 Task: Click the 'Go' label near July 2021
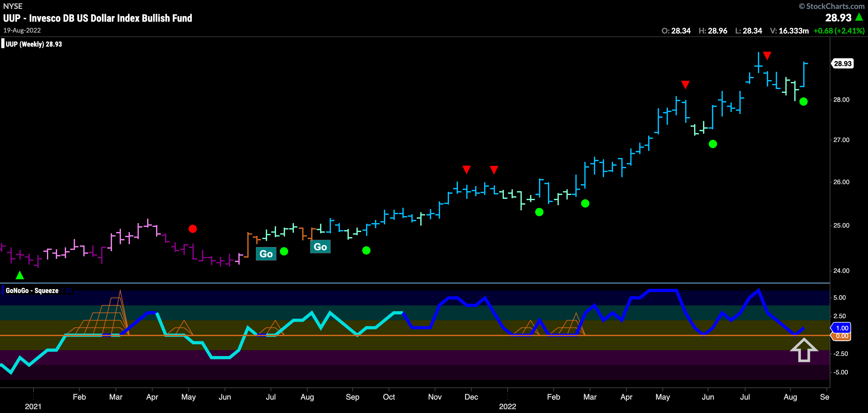[266, 253]
